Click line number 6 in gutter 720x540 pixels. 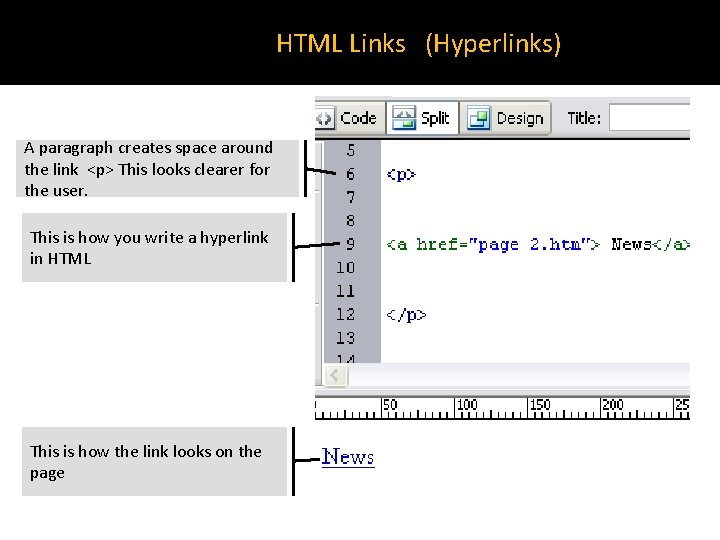pos(350,174)
